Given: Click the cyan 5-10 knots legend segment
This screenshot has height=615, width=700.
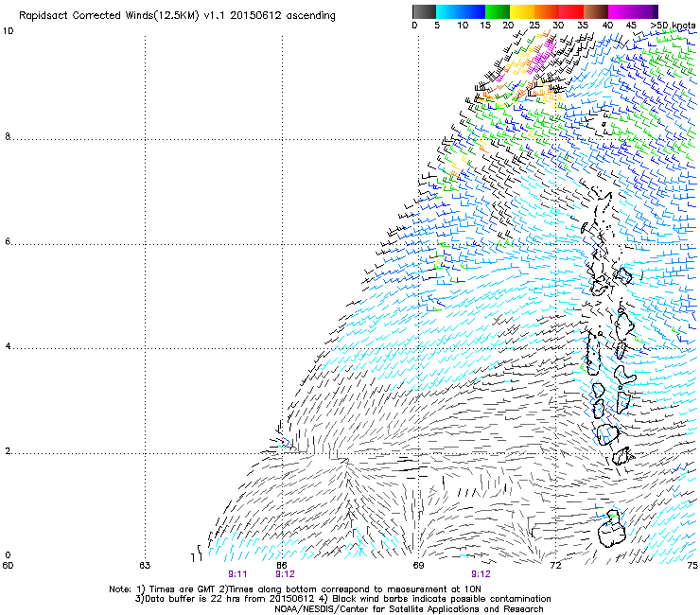Looking at the screenshot, I should point(448,11).
